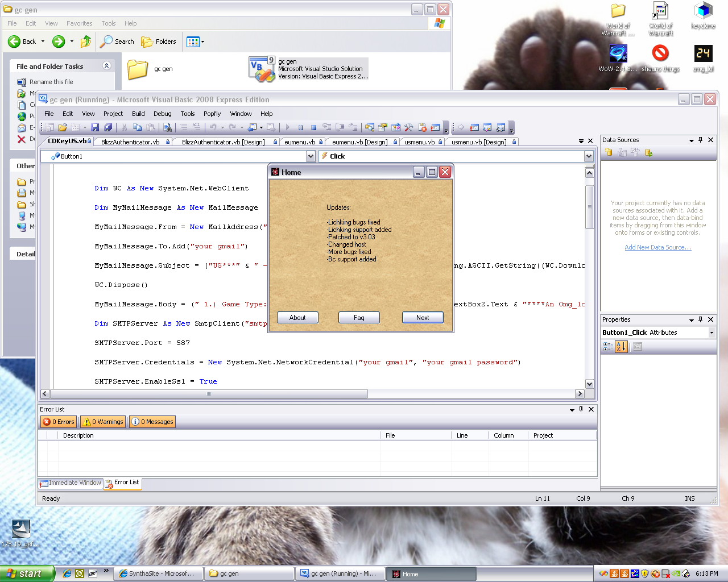Click the Alphabetical sort icon in Properties
The height and width of the screenshot is (582, 728).
621,346
